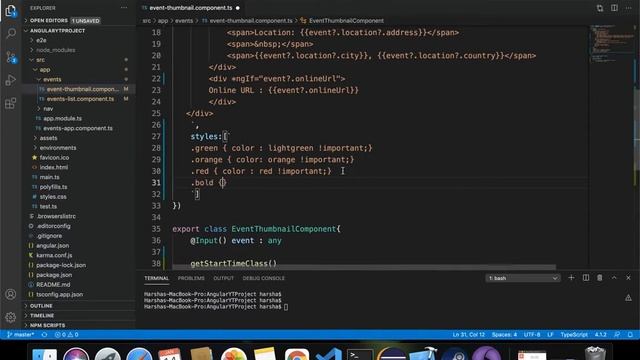Open the Source Control view

tap(11, 57)
